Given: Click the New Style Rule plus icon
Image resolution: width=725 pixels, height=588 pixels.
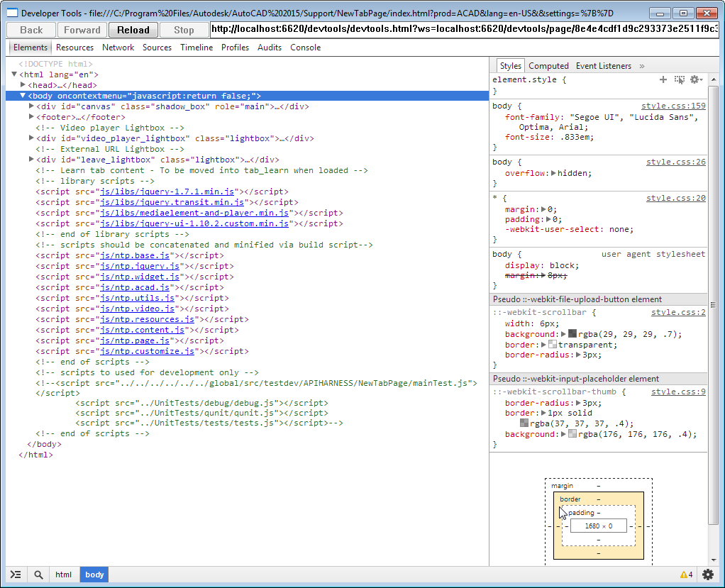Looking at the screenshot, I should click(663, 80).
